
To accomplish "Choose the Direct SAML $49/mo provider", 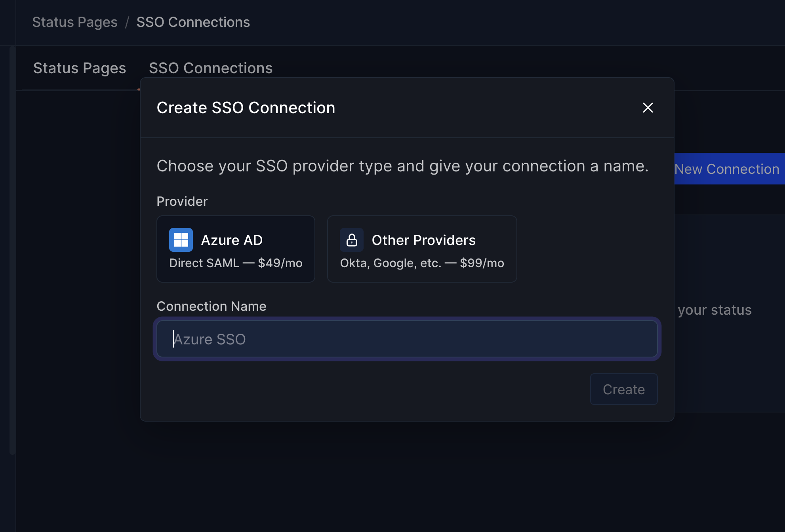I will pyautogui.click(x=236, y=249).
